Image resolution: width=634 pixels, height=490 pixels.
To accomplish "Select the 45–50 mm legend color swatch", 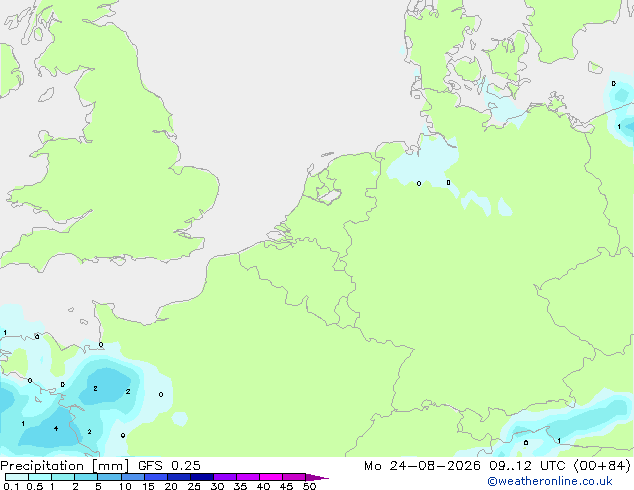I will click(x=294, y=477).
